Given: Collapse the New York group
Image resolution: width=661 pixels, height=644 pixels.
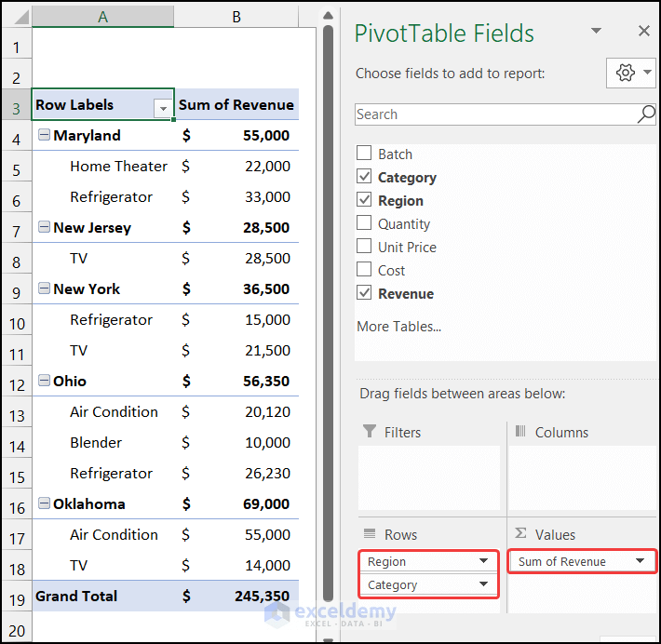Looking at the screenshot, I should [x=44, y=288].
